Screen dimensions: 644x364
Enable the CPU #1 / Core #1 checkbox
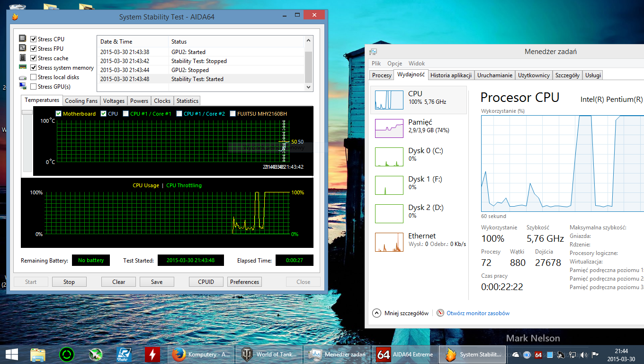126,114
